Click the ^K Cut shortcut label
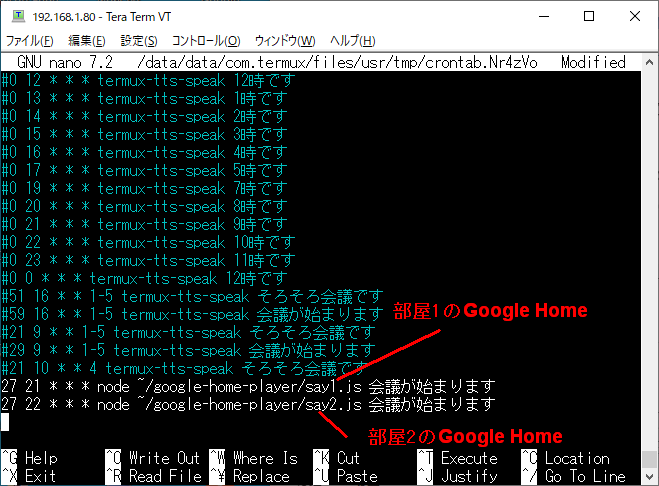 [336, 458]
